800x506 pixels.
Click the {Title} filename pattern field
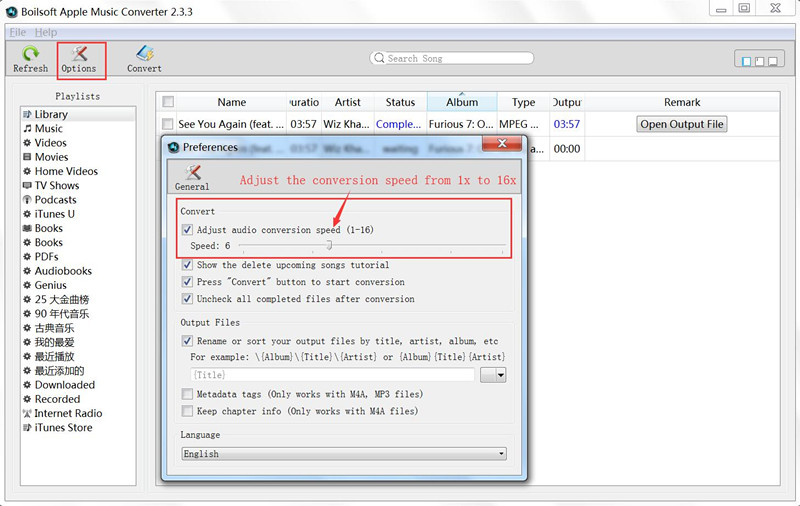coord(332,375)
